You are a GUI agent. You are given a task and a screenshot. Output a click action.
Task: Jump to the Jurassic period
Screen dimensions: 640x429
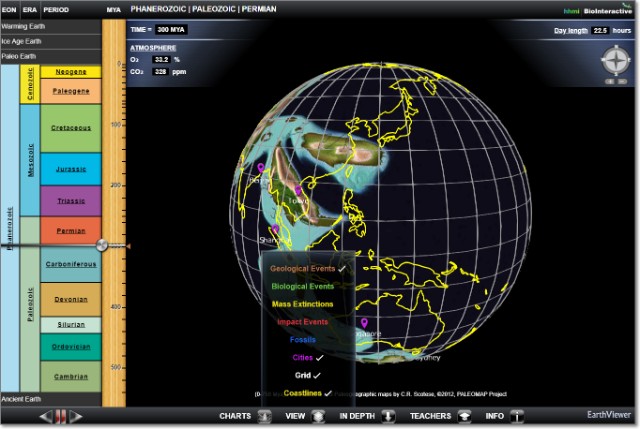click(71, 169)
